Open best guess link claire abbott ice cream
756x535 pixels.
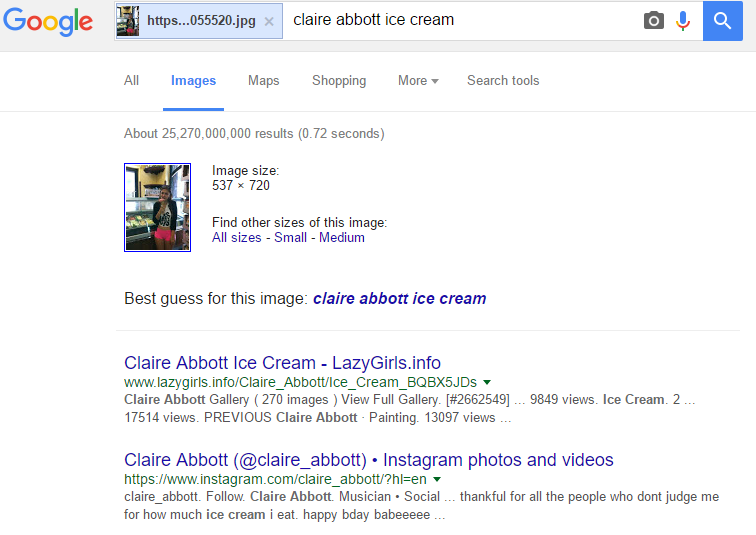click(x=400, y=298)
